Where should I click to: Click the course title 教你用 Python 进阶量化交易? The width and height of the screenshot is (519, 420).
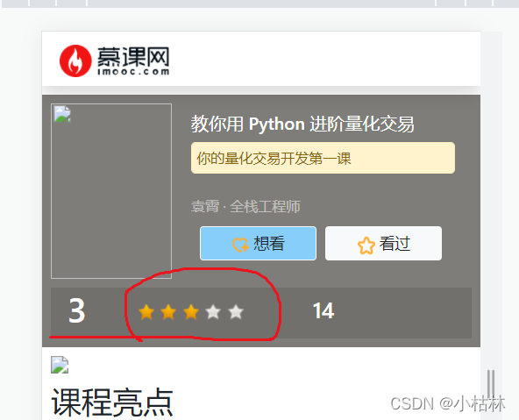(302, 125)
